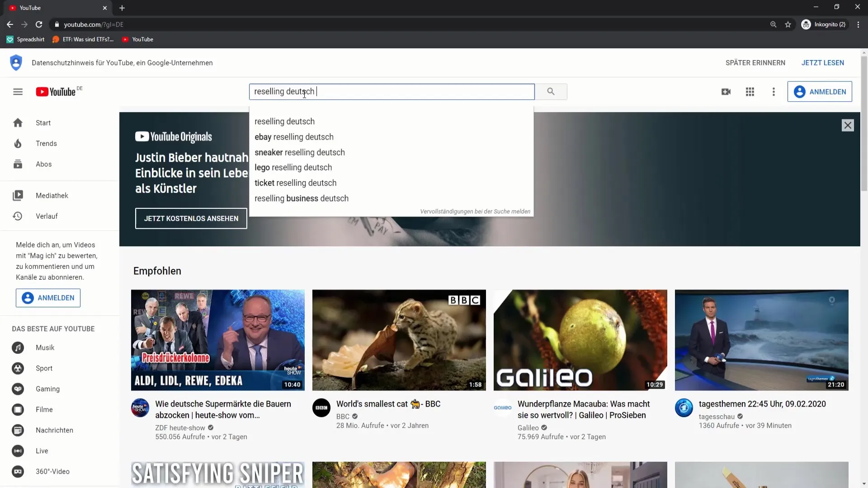Image resolution: width=868 pixels, height=488 pixels.
Task: Click SPÄTER ERINNERN
Action: tap(755, 63)
